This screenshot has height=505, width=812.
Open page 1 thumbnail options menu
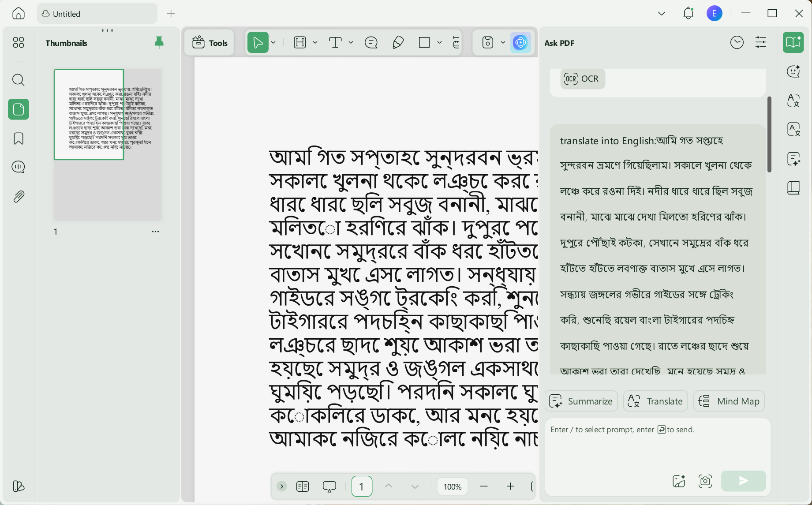tap(155, 232)
